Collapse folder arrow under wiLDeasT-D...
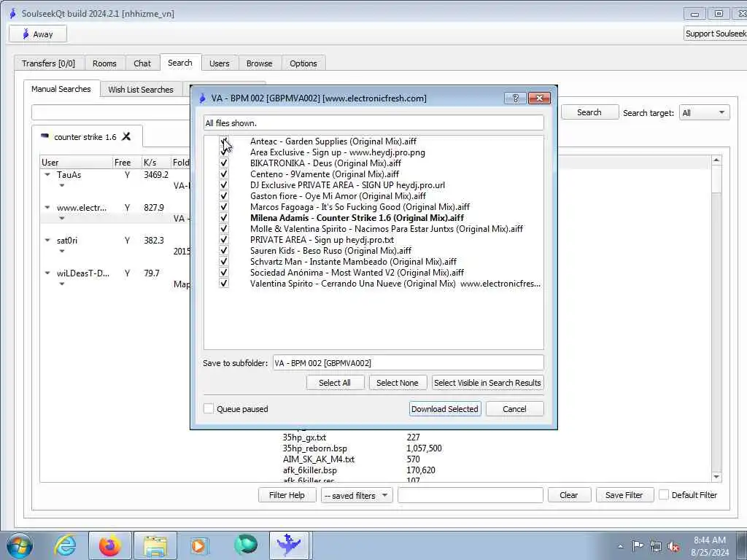 [x=62, y=284]
